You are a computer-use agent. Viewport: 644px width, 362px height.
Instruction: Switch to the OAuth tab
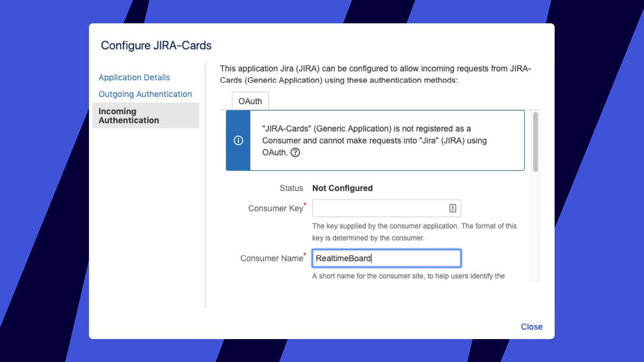pos(250,101)
